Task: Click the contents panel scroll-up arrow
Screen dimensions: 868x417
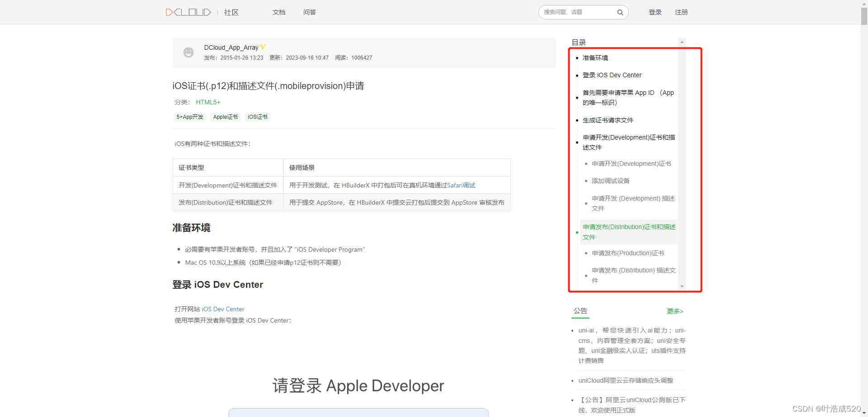Action: pyautogui.click(x=682, y=42)
